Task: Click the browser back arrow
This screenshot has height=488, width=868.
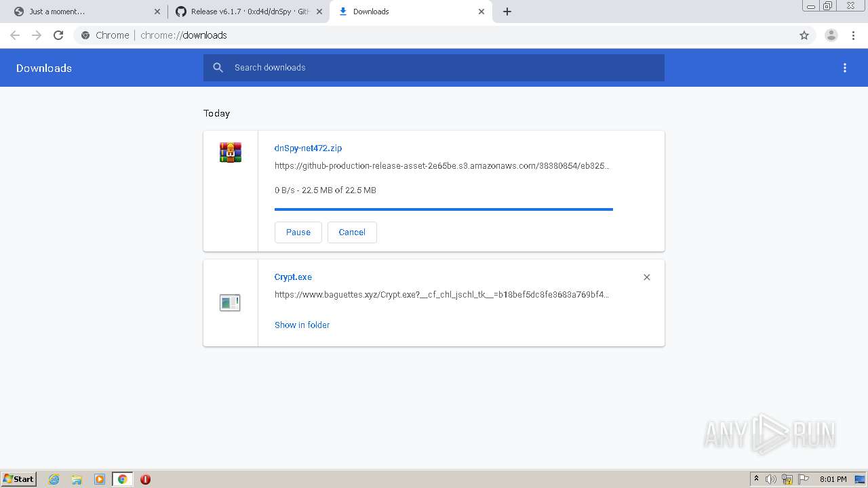Action: [15, 35]
